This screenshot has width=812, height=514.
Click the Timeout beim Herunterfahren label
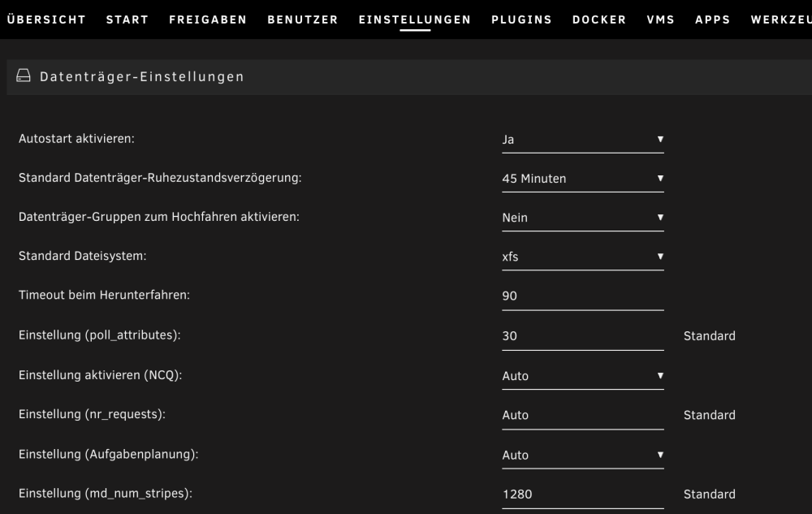point(104,295)
